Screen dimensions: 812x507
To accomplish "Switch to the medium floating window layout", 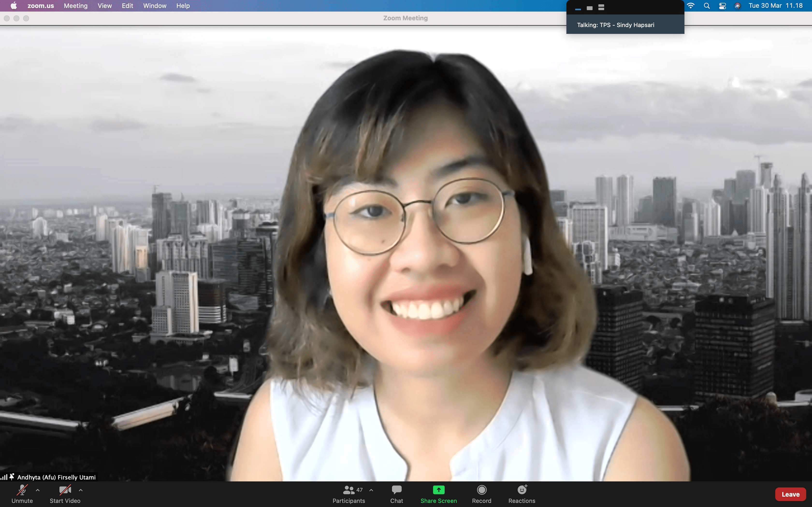I will (x=589, y=8).
